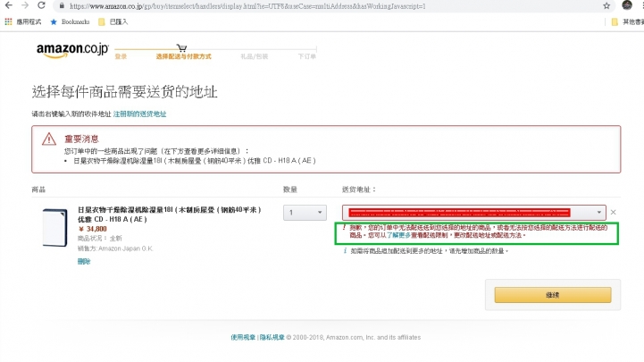Click the red exclamation icon in error message
This screenshot has width=644, height=362.
344,227
